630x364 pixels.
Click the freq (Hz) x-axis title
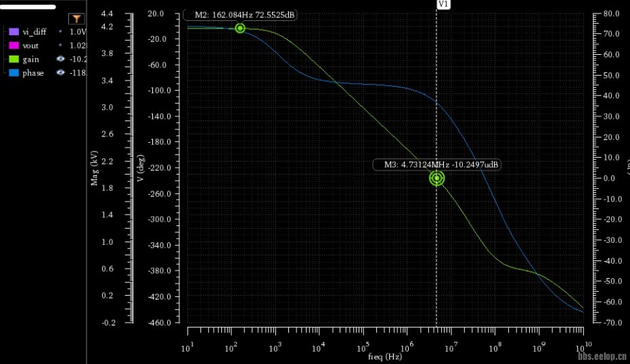coord(385,357)
